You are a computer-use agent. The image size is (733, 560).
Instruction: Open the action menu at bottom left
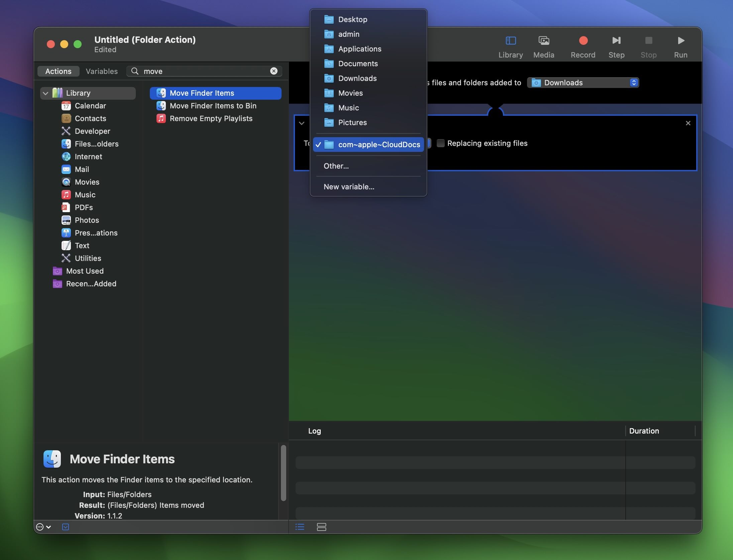pos(43,527)
